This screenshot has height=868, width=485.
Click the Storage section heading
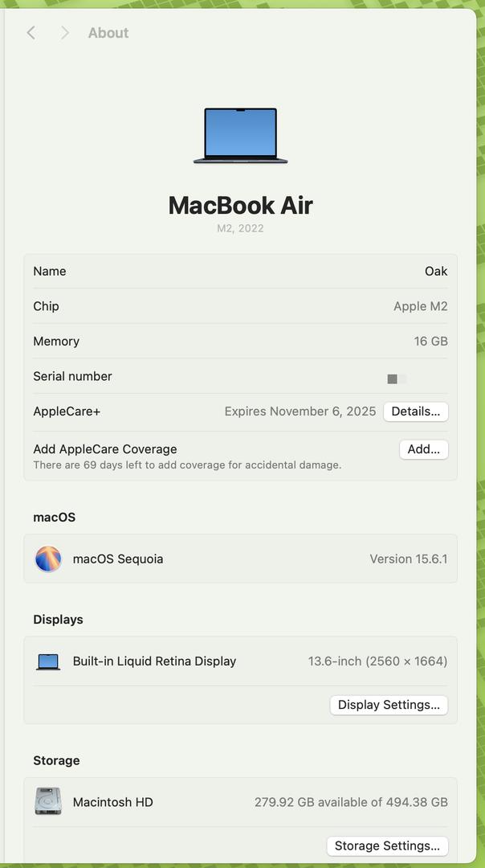pos(56,760)
